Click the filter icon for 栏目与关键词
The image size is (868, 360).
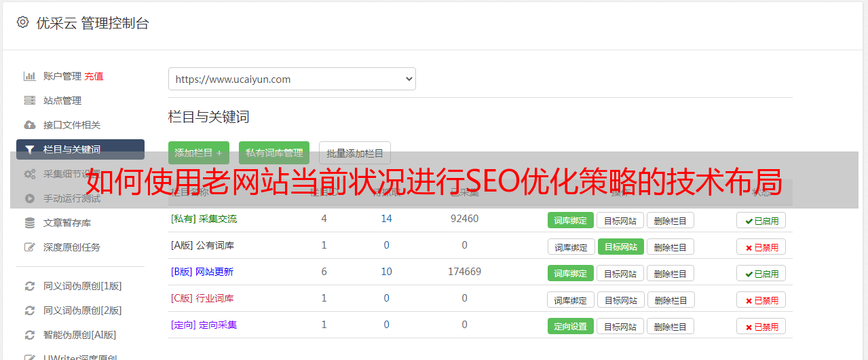(x=29, y=149)
